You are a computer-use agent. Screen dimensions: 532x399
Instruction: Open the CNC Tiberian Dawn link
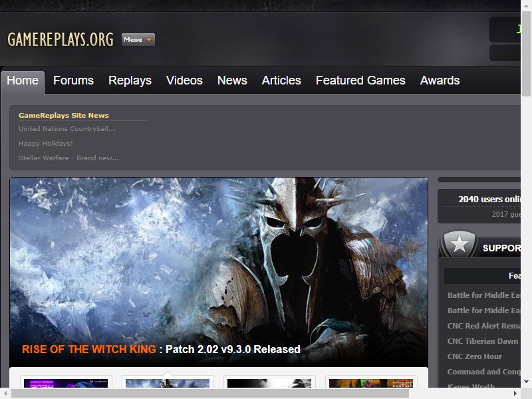coord(483,341)
